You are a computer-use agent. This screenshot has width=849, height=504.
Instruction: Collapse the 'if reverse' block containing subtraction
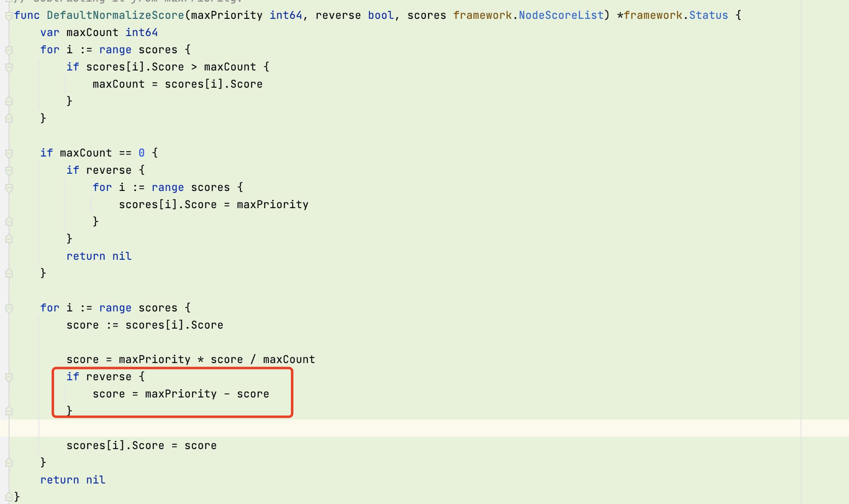coord(9,377)
